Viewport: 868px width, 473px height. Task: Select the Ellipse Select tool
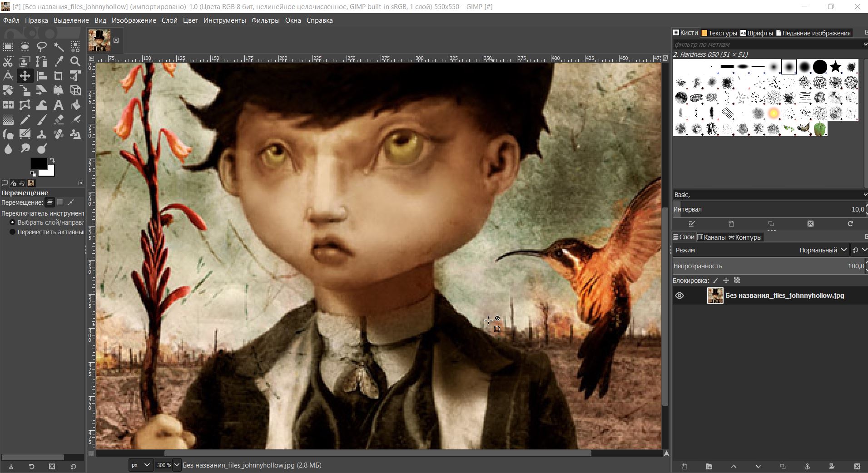[x=25, y=47]
